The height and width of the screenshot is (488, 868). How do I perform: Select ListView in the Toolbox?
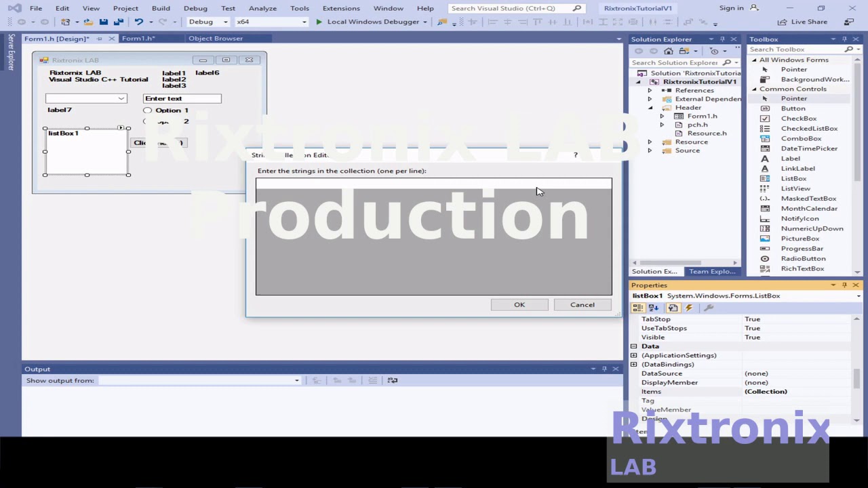[x=795, y=188]
